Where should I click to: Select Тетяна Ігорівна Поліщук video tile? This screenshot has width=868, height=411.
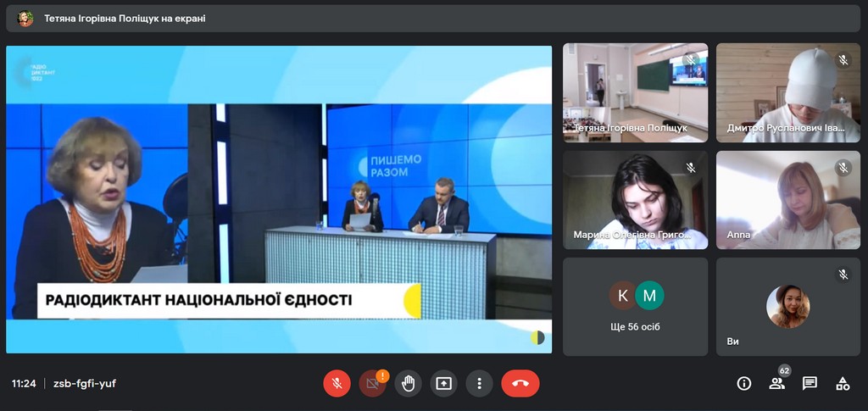pyautogui.click(x=635, y=92)
